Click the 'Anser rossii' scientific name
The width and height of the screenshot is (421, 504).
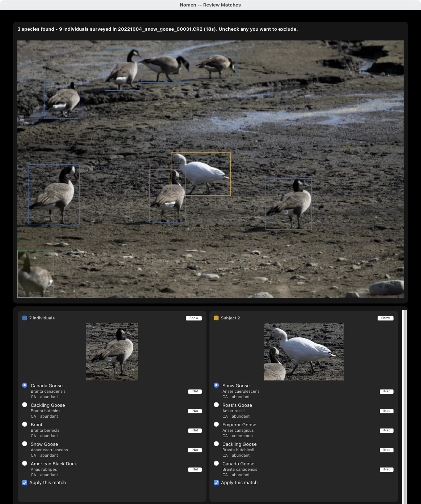[233, 411]
